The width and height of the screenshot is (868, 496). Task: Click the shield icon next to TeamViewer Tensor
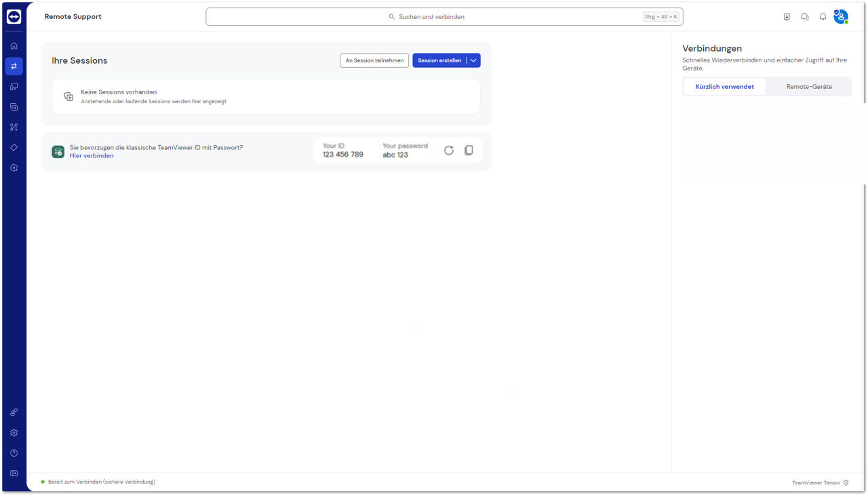pos(846,482)
